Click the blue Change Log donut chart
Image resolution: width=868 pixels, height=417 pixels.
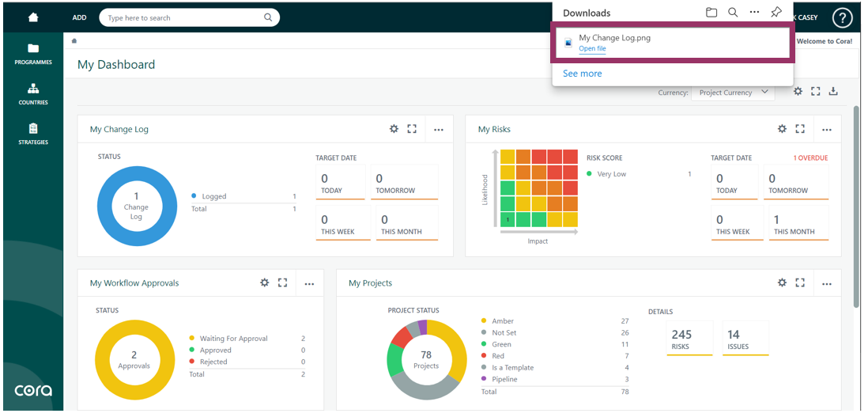coord(137,206)
